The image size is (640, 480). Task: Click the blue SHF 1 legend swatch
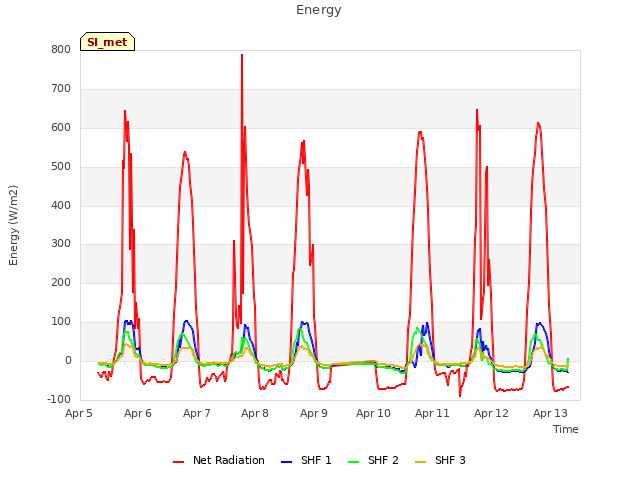(287, 462)
